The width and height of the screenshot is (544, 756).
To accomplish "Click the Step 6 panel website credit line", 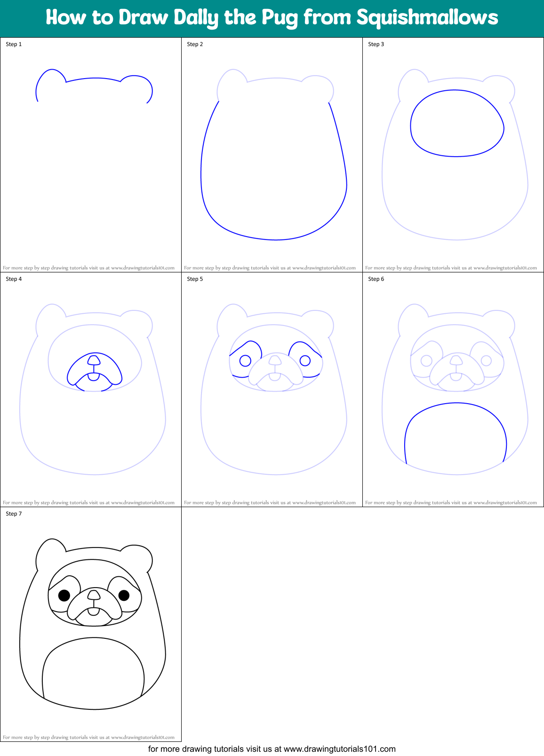I will [x=451, y=503].
